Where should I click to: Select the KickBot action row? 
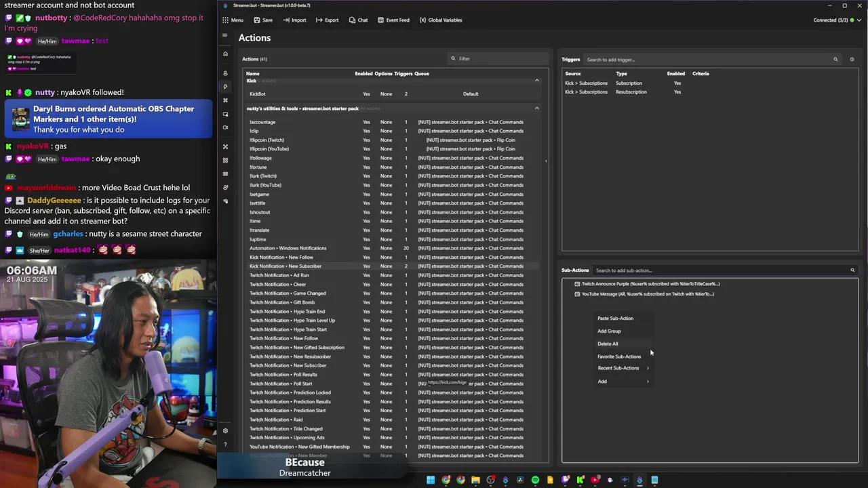(x=393, y=94)
